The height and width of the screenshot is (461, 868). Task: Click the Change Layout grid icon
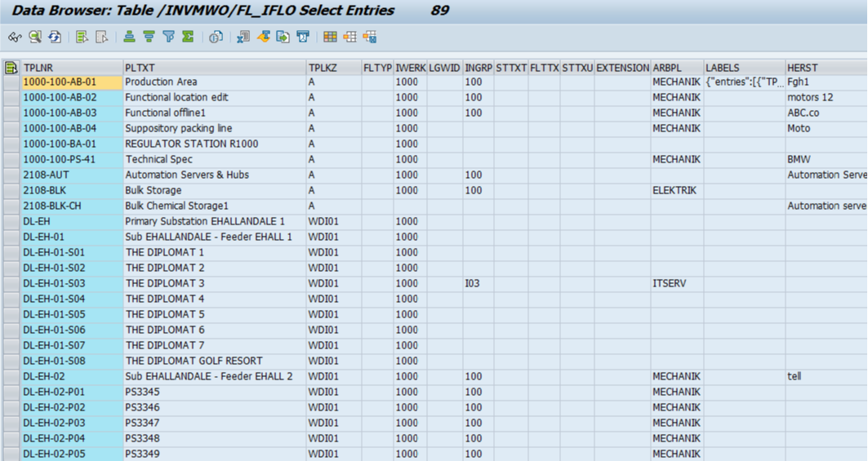(x=330, y=37)
